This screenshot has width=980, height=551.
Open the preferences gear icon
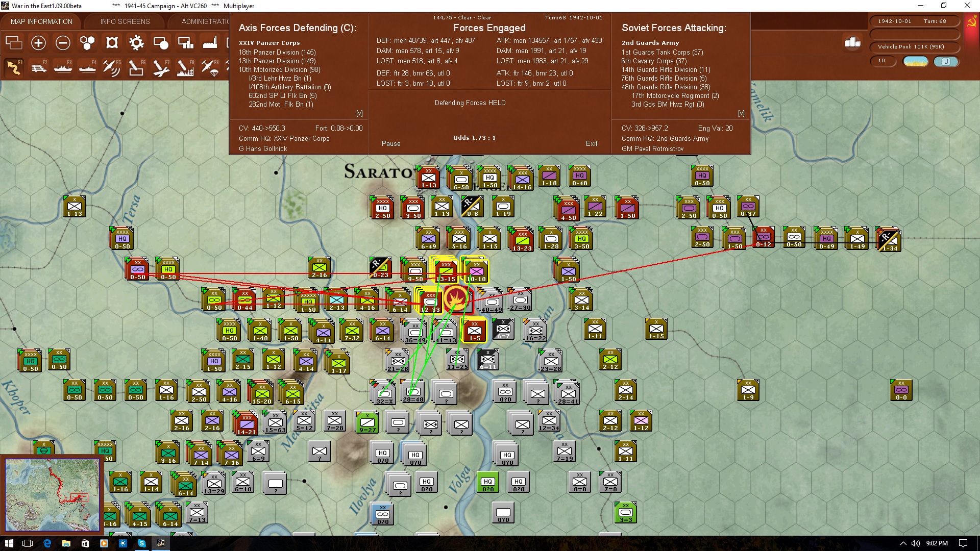coord(136,43)
